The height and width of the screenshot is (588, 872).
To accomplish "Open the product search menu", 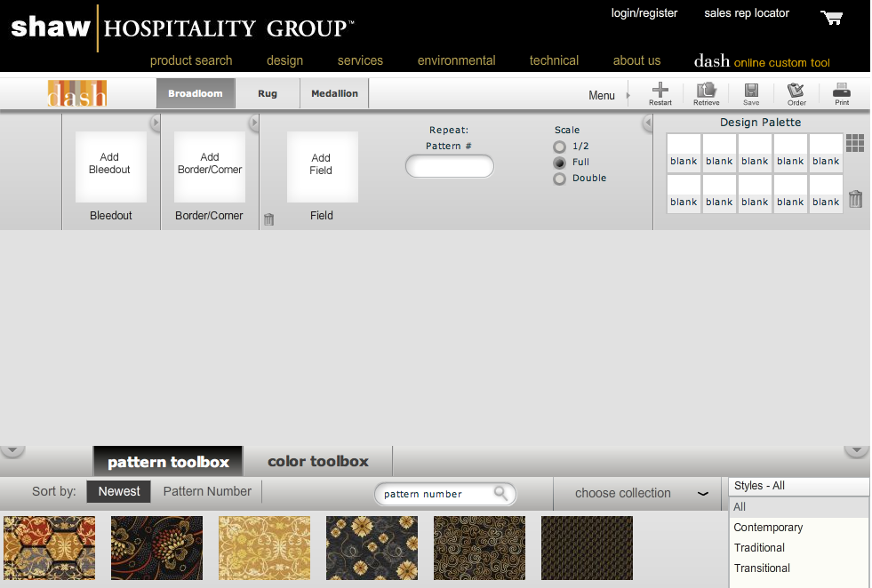I will (191, 60).
